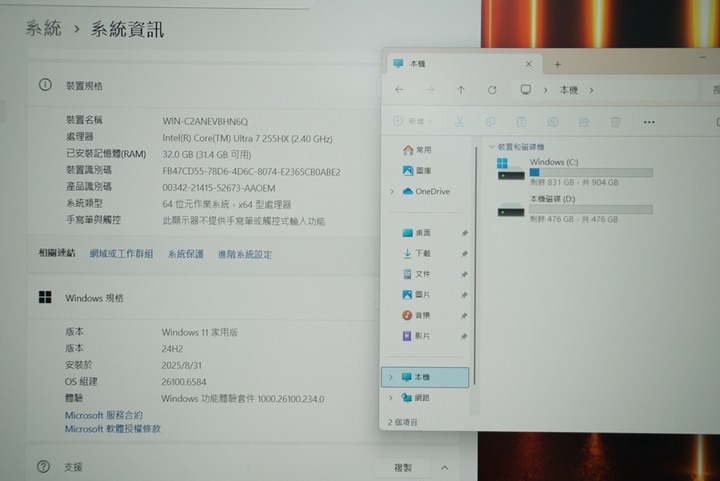Click the 支援 question mark icon

(x=43, y=467)
